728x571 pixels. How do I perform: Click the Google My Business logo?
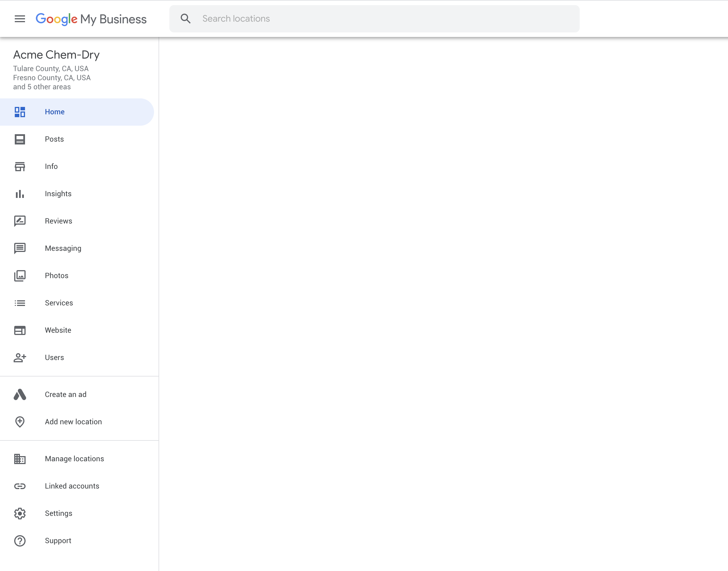pyautogui.click(x=91, y=19)
